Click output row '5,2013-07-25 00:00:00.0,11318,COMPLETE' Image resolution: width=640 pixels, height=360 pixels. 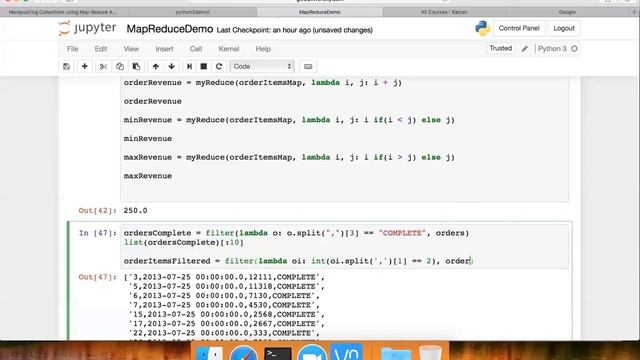pyautogui.click(x=227, y=287)
